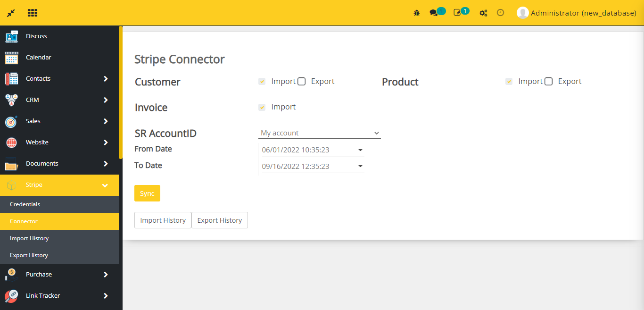Enable the Customer Export checkbox
Image resolution: width=644 pixels, height=310 pixels.
[x=302, y=81]
